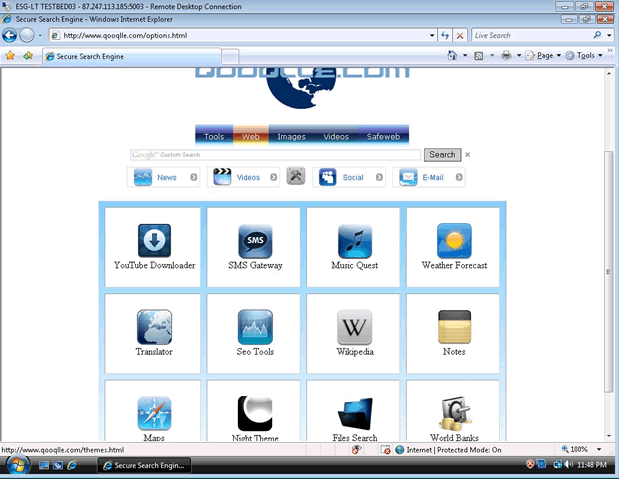Click the Windows Start orb
This screenshot has width=619, height=479.
coord(17,466)
